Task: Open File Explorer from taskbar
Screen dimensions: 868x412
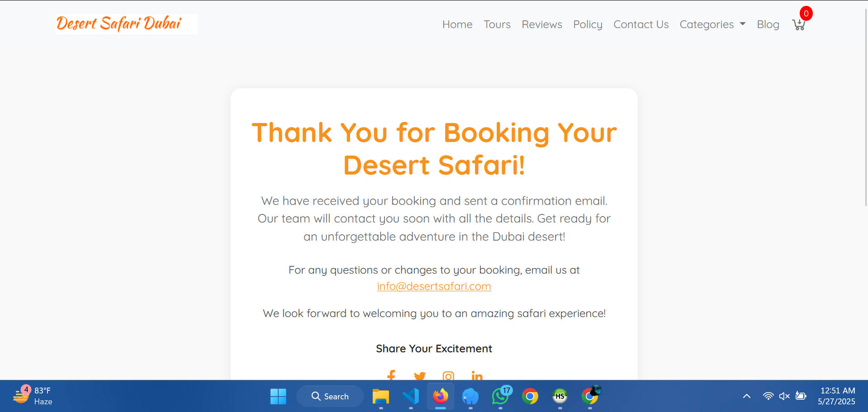Action: (381, 396)
